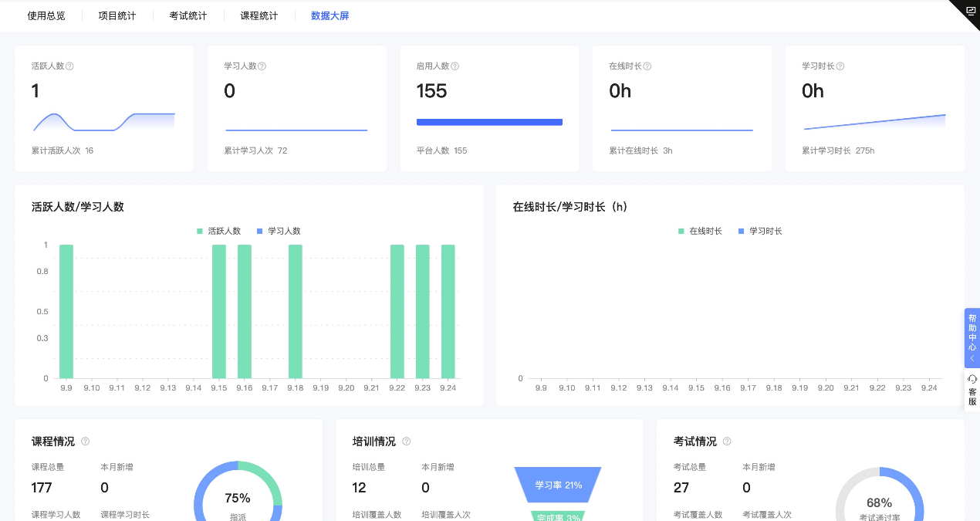Click the 9.9 green bar
980x521 pixels.
tap(66, 311)
